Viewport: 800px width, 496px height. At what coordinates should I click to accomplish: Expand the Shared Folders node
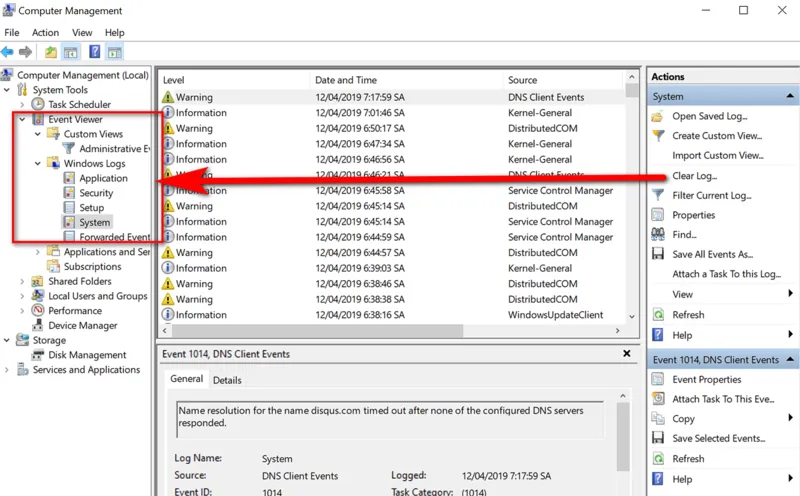click(22, 282)
